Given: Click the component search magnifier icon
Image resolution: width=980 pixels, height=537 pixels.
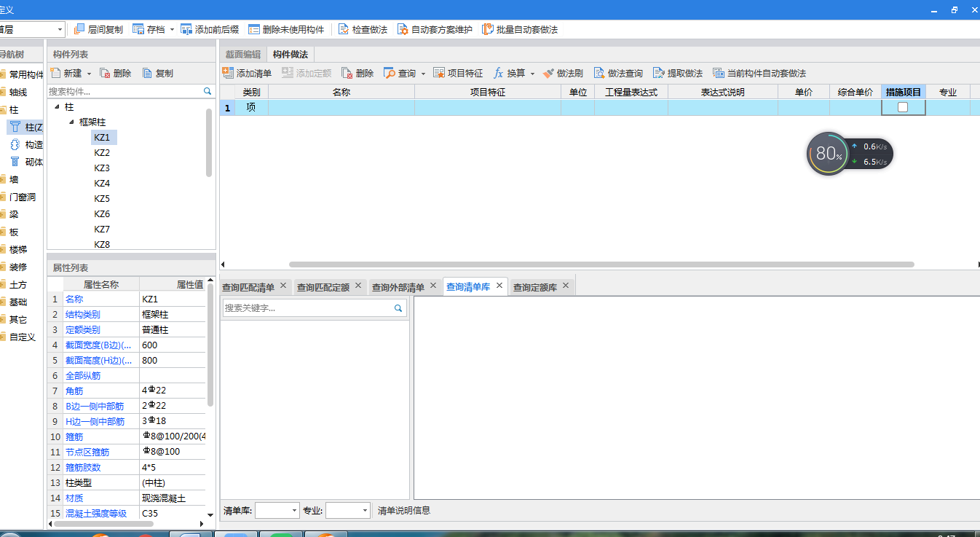Looking at the screenshot, I should 208,92.
